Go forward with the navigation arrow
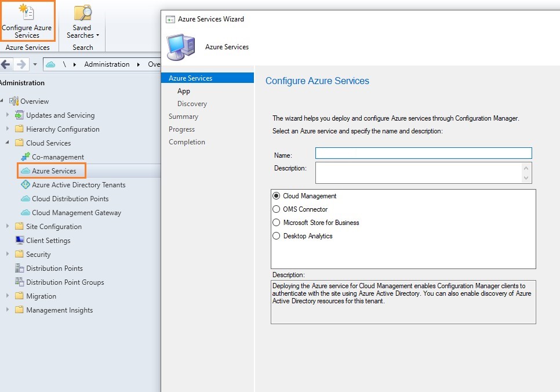 (x=21, y=65)
